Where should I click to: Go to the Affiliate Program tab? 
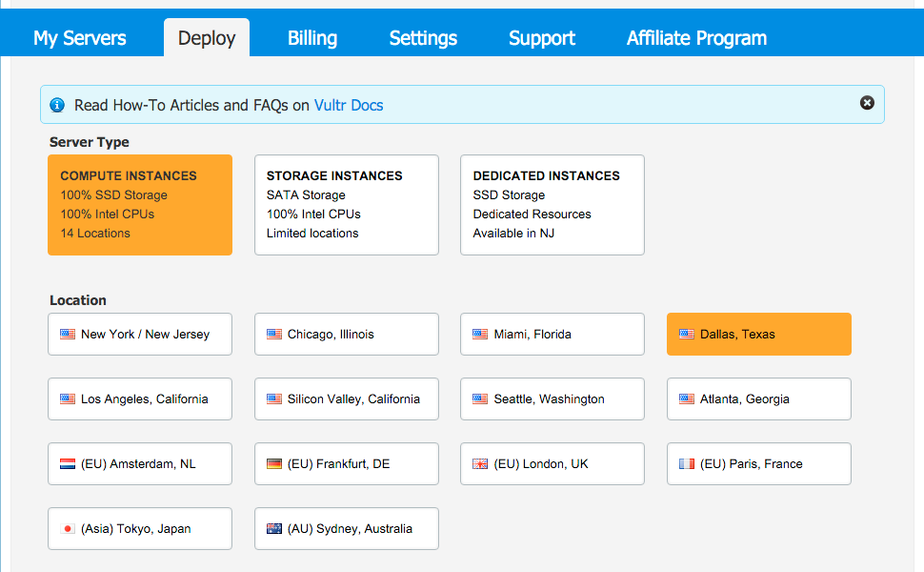[696, 38]
